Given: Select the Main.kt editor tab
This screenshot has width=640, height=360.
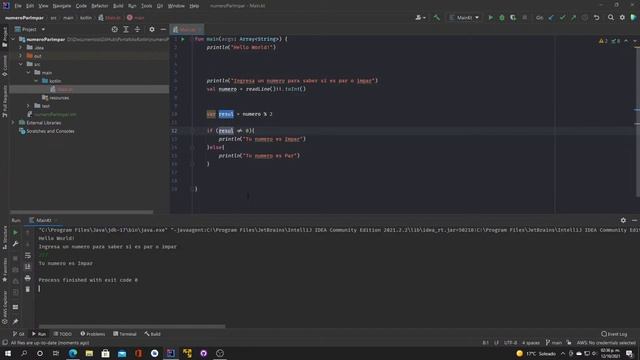Looking at the screenshot, I should (x=187, y=29).
